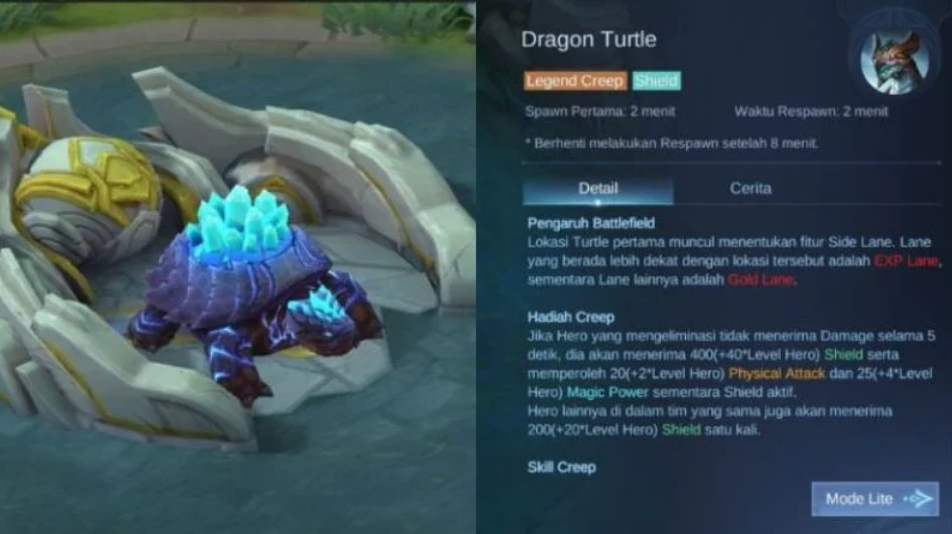
Task: Click the Dragon Turtle portrait icon
Action: tap(894, 61)
